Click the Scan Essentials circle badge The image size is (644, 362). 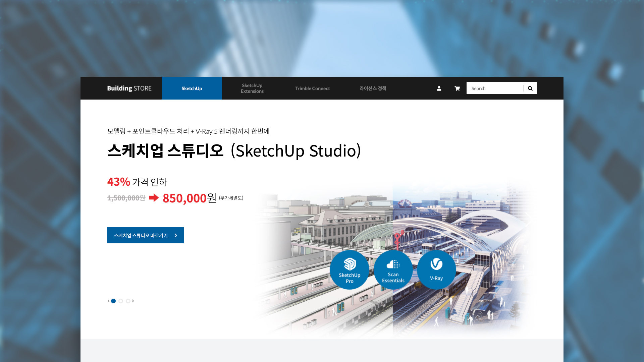393,270
